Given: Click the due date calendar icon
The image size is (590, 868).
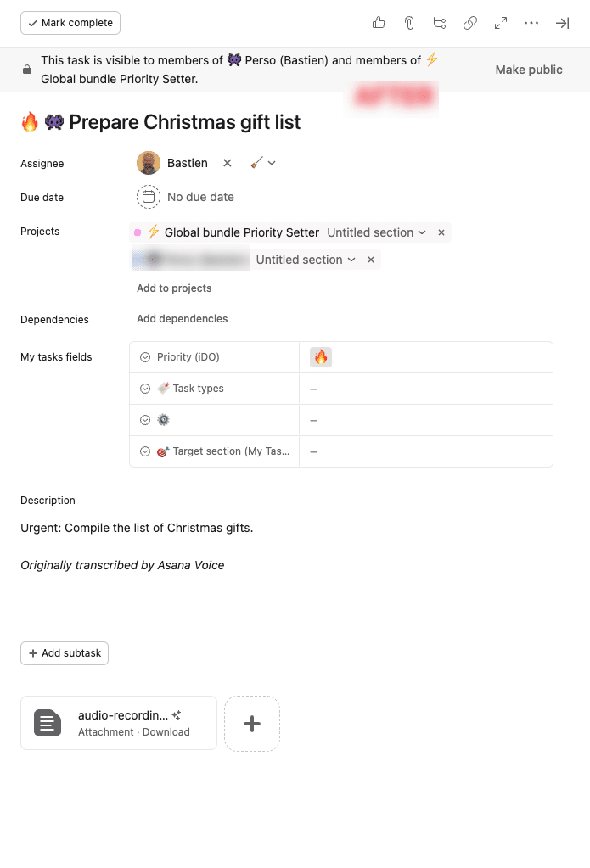Looking at the screenshot, I should (149, 197).
